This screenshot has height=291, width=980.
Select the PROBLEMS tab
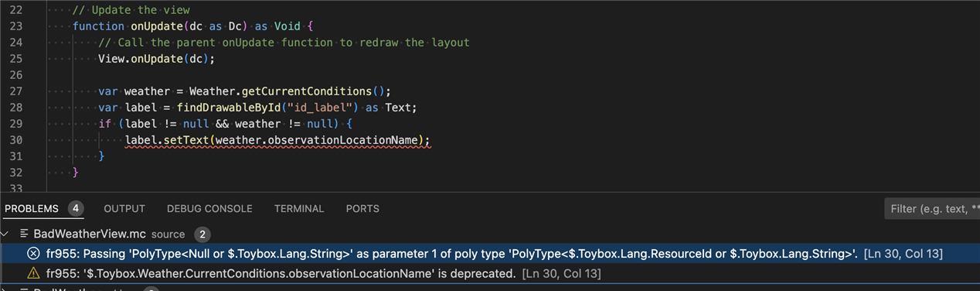[32, 209]
